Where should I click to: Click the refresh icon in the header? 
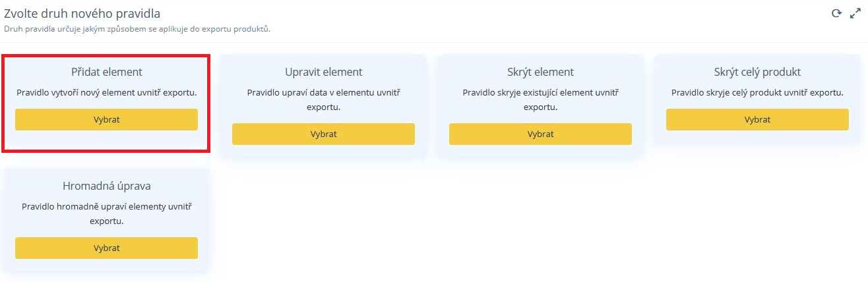[837, 13]
